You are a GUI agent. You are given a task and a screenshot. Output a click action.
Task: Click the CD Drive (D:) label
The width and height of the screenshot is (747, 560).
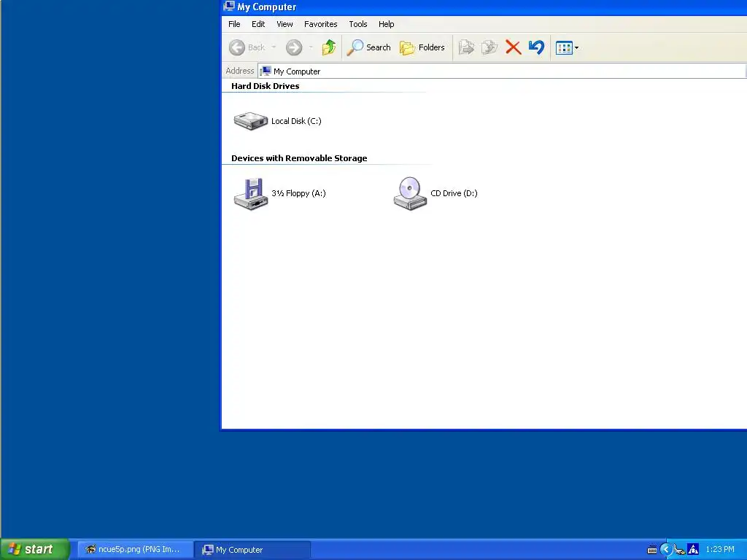454,193
